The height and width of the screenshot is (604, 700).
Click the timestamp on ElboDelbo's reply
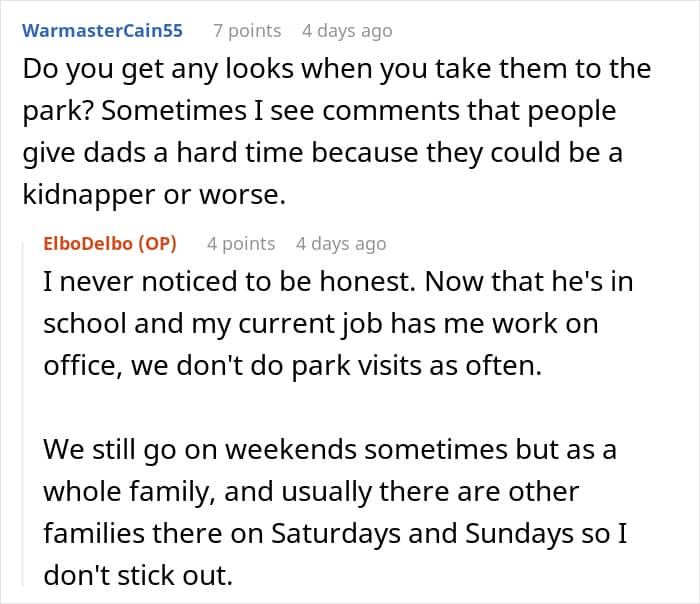pos(341,243)
